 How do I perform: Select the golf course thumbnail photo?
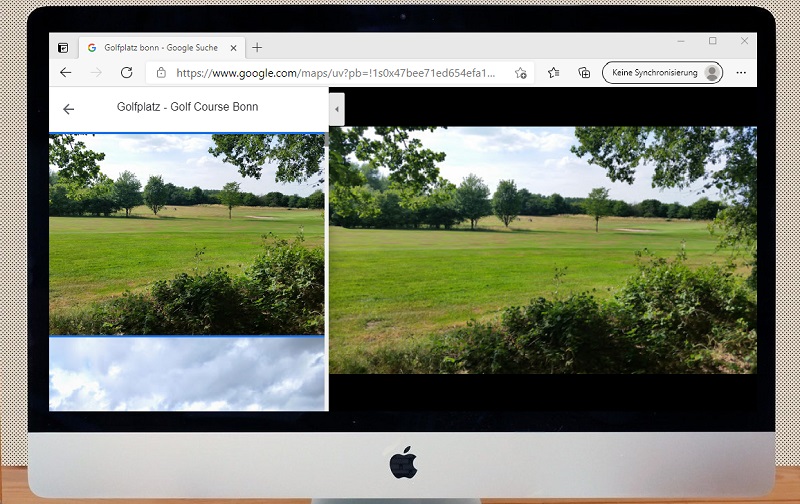point(187,234)
